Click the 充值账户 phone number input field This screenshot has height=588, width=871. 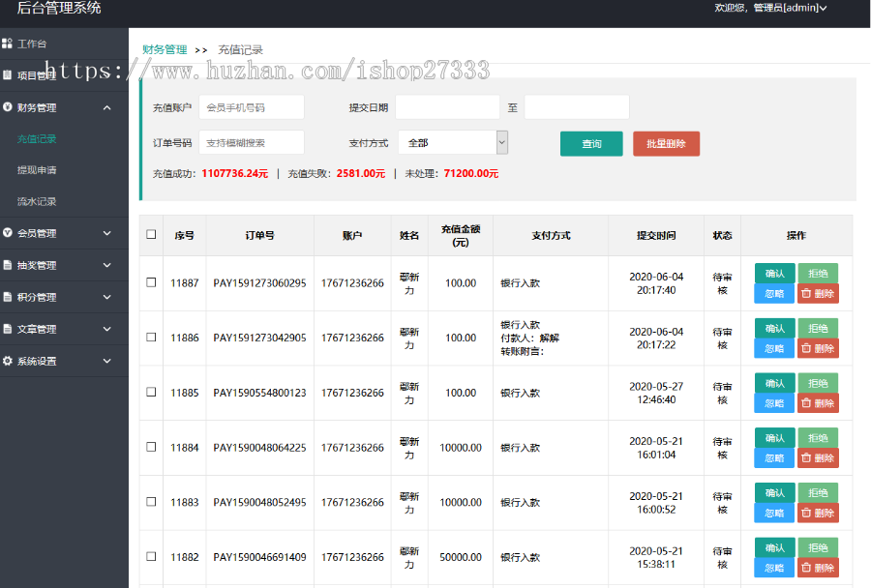(x=252, y=107)
